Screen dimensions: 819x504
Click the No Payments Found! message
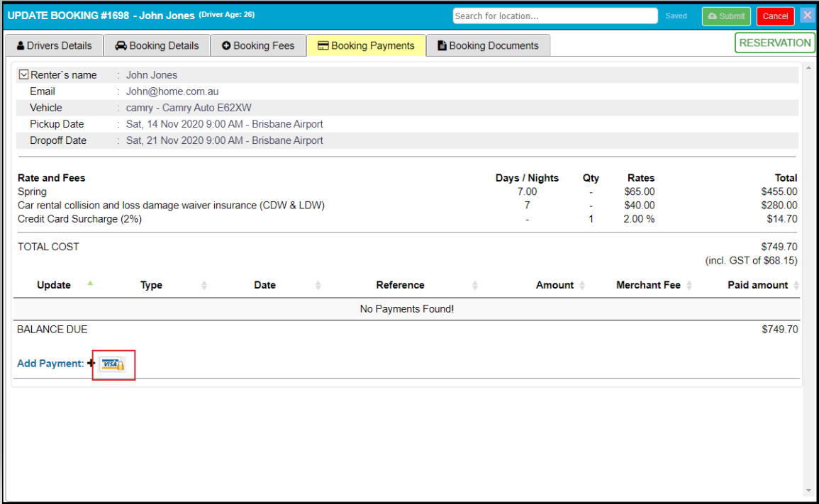pyautogui.click(x=406, y=309)
